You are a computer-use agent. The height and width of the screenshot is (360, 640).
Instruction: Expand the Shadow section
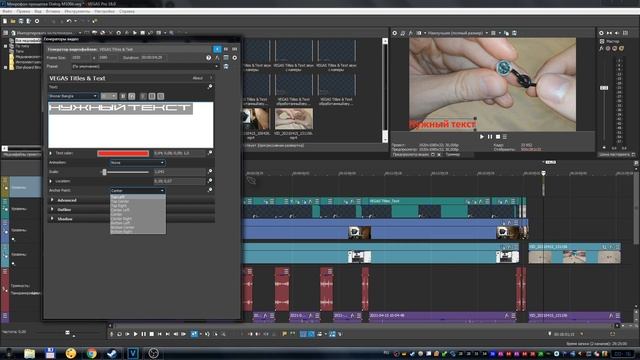(52, 219)
